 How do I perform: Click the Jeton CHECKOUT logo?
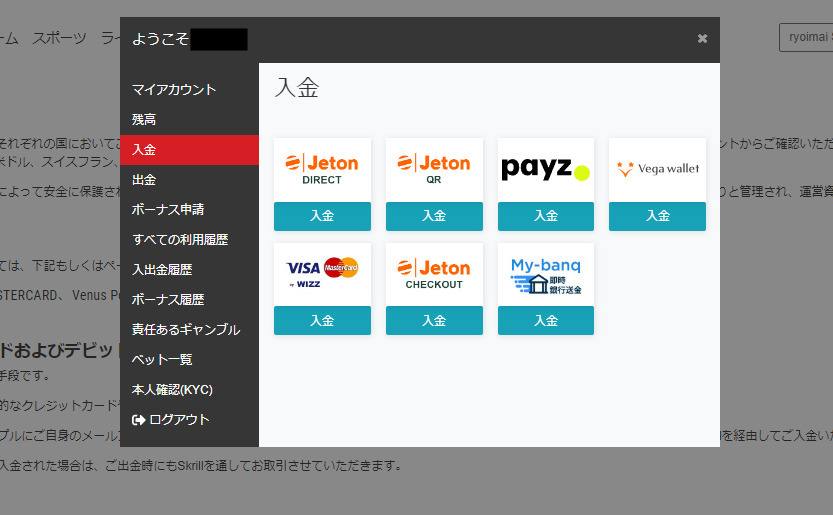(x=434, y=274)
